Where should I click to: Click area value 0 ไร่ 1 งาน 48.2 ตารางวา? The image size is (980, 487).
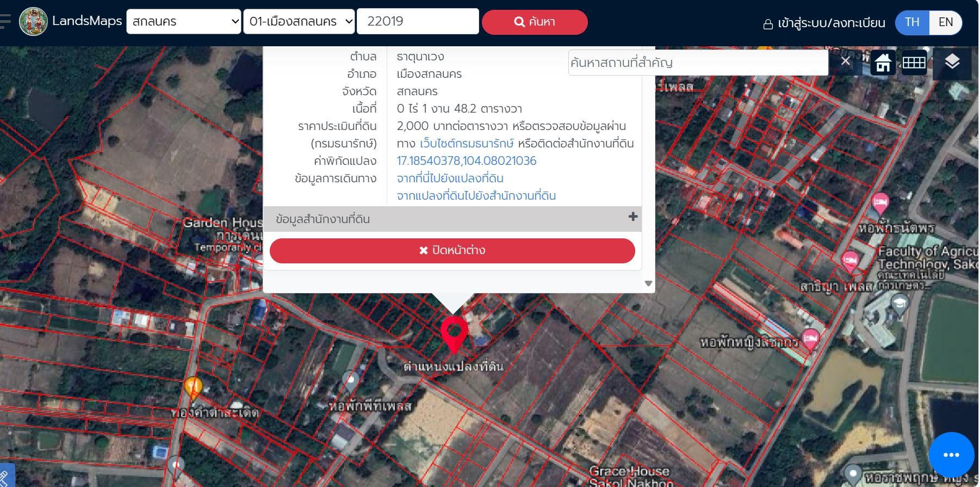click(x=460, y=109)
